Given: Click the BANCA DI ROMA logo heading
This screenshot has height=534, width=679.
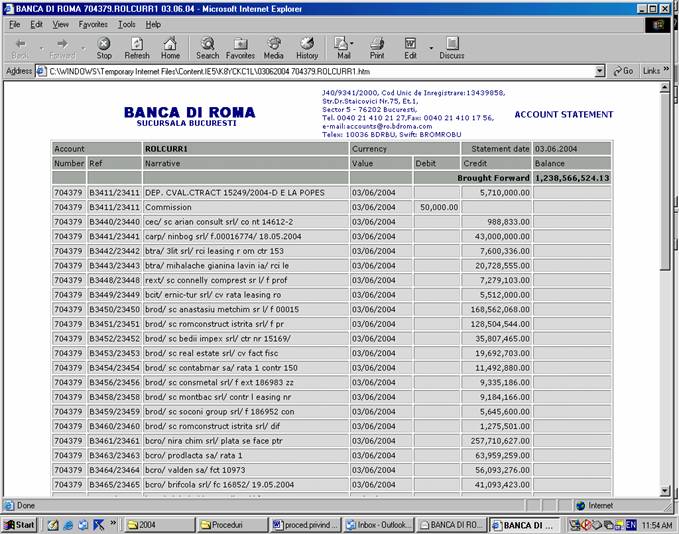Looking at the screenshot, I should (189, 112).
